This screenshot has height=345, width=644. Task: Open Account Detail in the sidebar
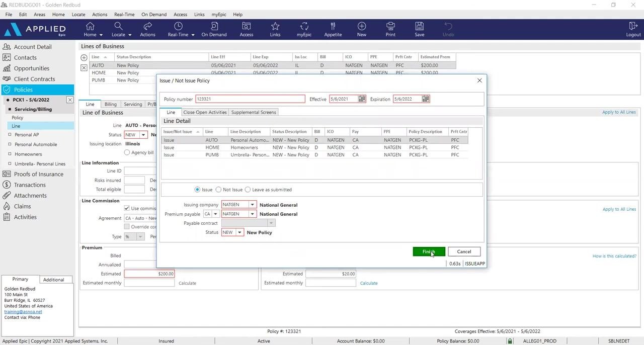click(33, 47)
